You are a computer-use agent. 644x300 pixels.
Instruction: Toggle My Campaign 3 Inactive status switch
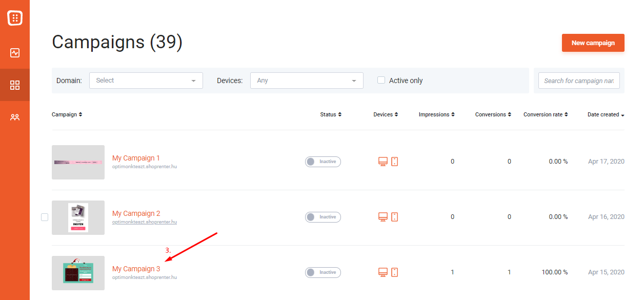click(323, 272)
